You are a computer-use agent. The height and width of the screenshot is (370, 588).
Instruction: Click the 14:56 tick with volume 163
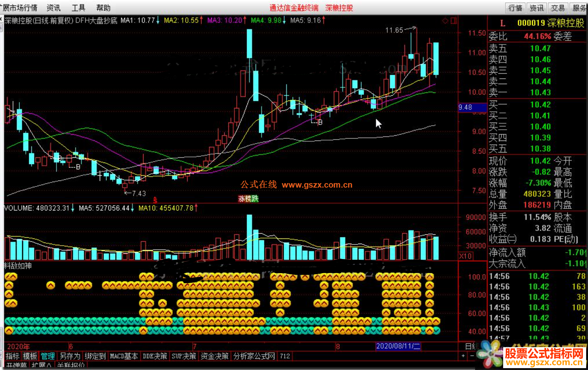538,287
